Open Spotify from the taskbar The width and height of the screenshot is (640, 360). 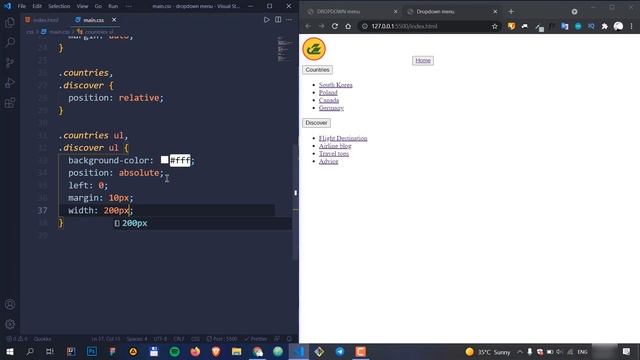tap(174, 351)
